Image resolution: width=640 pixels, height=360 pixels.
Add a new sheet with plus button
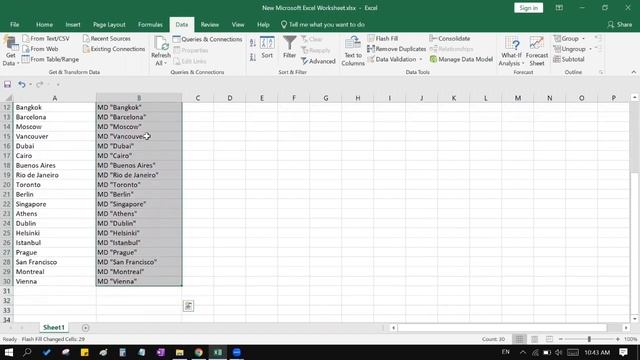pyautogui.click(x=85, y=327)
